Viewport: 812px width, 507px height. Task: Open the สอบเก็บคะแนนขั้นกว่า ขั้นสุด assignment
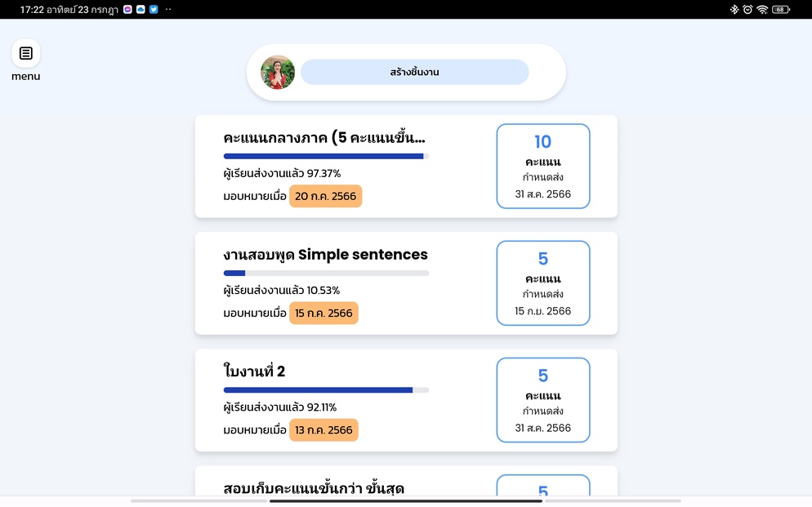[x=314, y=488]
